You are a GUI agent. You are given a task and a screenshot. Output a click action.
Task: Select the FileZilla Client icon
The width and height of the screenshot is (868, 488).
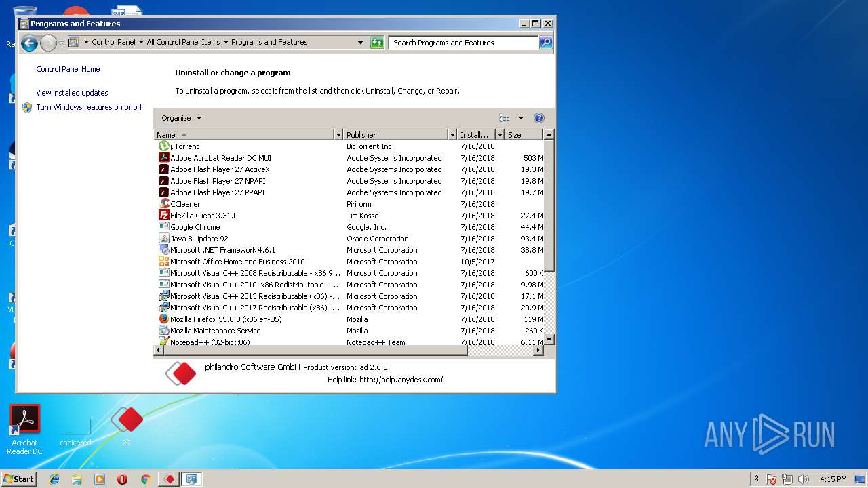(x=163, y=216)
